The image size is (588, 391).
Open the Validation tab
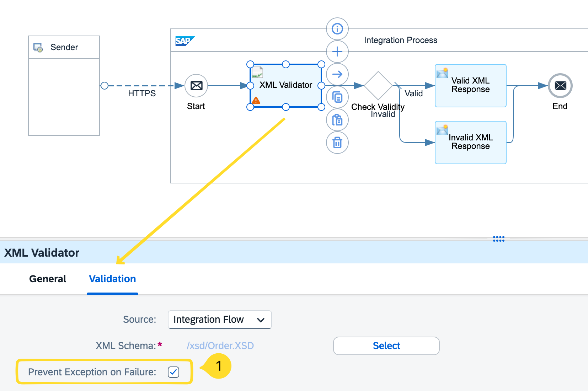click(112, 279)
